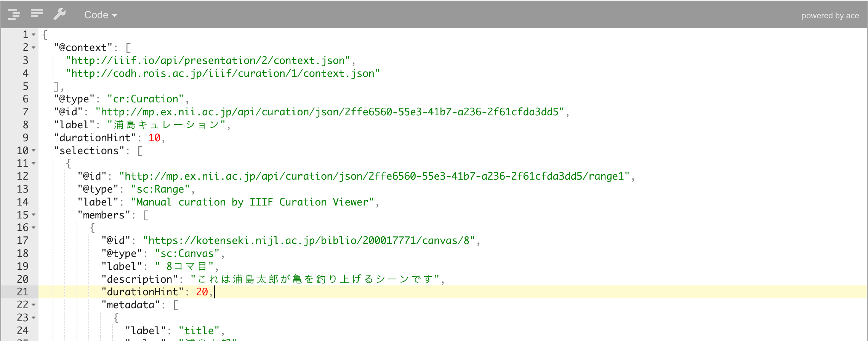Screen dimensions: 868x341
Task: Click the compact JSON icon
Action: [37, 13]
